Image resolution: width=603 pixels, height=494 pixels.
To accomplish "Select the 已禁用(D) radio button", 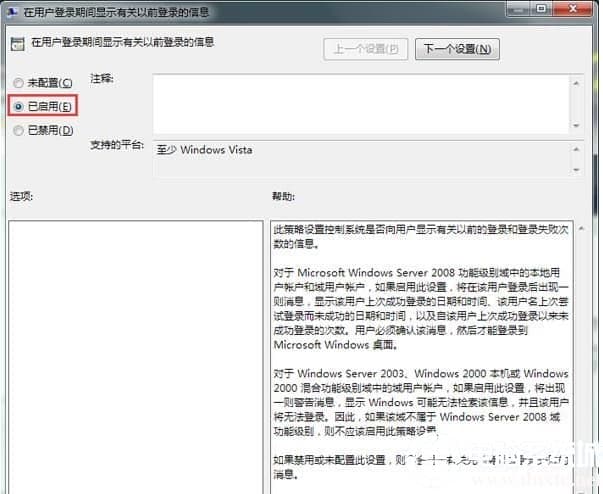I will coord(18,131).
